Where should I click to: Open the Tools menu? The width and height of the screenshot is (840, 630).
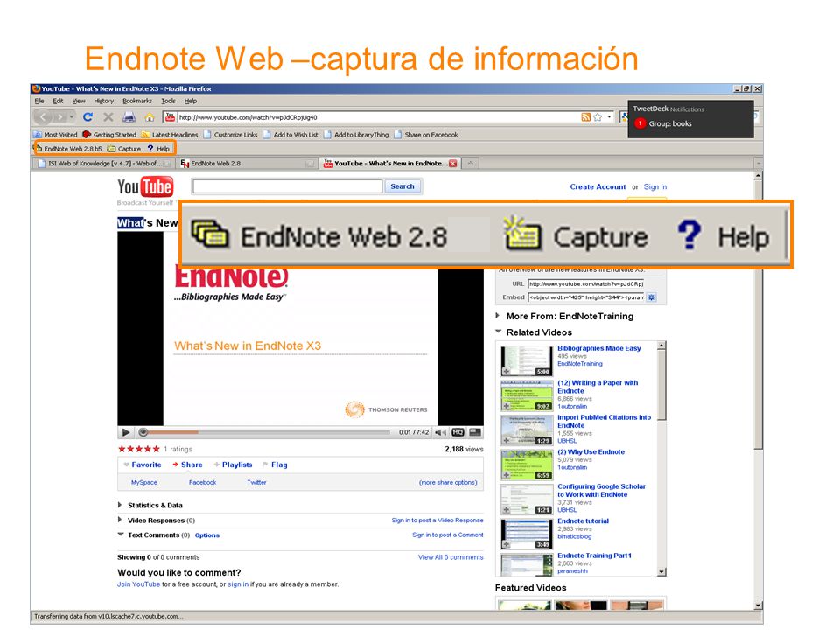pyautogui.click(x=168, y=101)
